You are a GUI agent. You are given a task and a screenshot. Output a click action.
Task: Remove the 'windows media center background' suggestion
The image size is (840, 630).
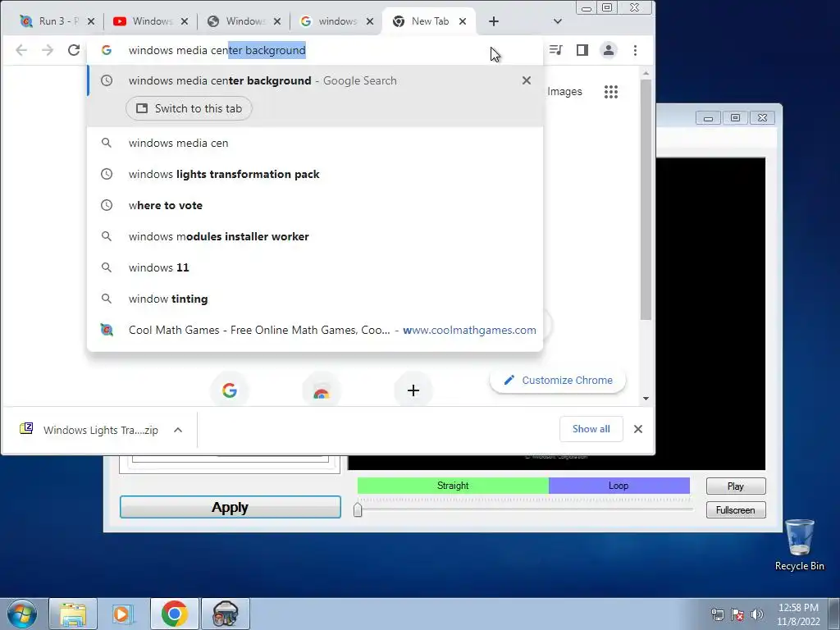coord(527,80)
